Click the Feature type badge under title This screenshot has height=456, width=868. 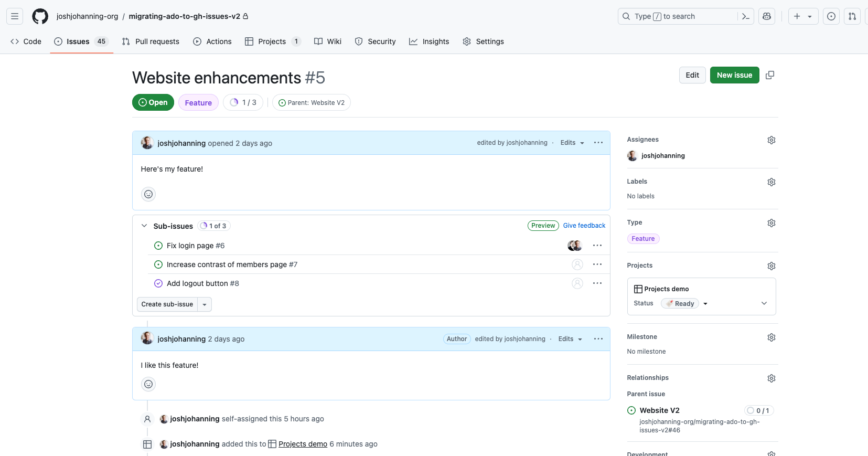click(x=198, y=102)
